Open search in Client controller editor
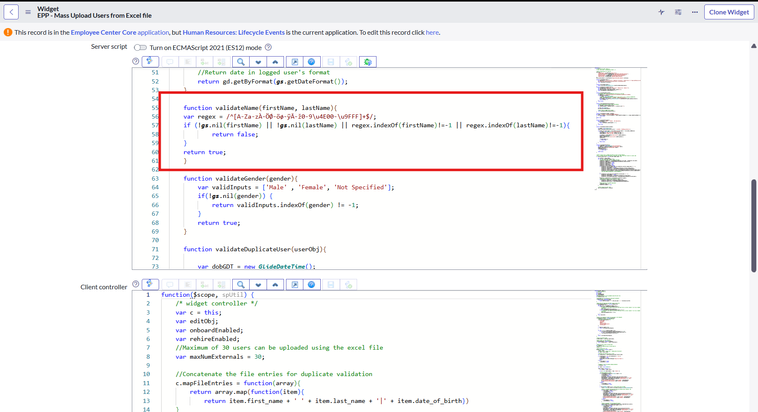This screenshot has width=758, height=412. pyautogui.click(x=241, y=284)
